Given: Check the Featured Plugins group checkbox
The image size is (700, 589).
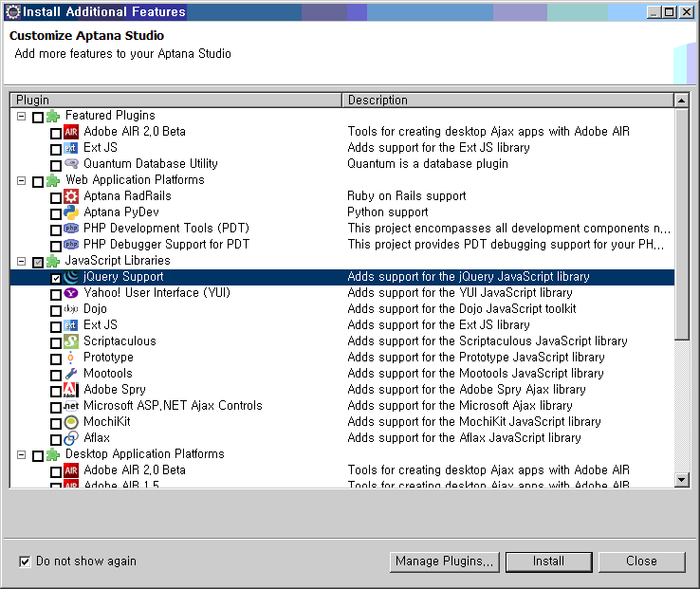Looking at the screenshot, I should click(38, 118).
